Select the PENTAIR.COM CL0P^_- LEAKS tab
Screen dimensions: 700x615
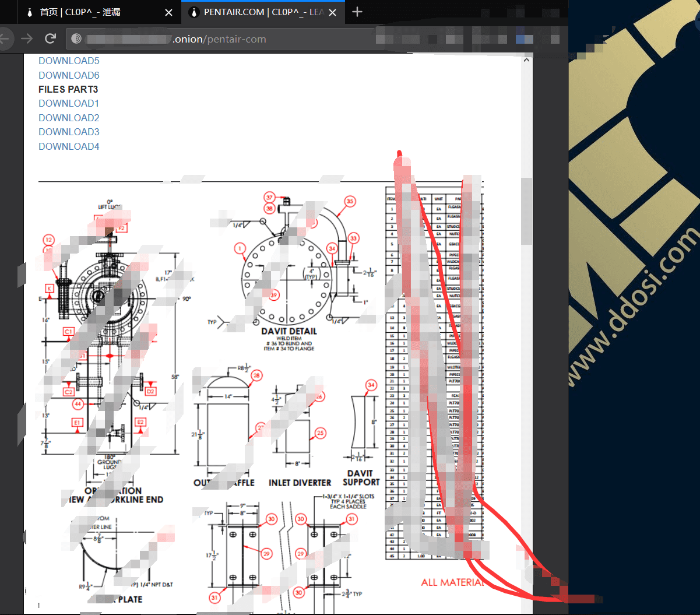point(262,12)
